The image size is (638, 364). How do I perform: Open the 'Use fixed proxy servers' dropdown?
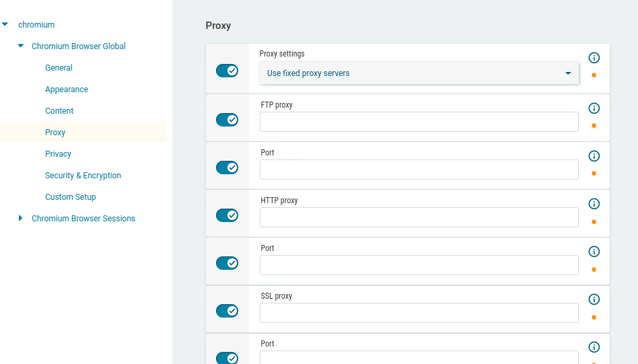tap(419, 73)
